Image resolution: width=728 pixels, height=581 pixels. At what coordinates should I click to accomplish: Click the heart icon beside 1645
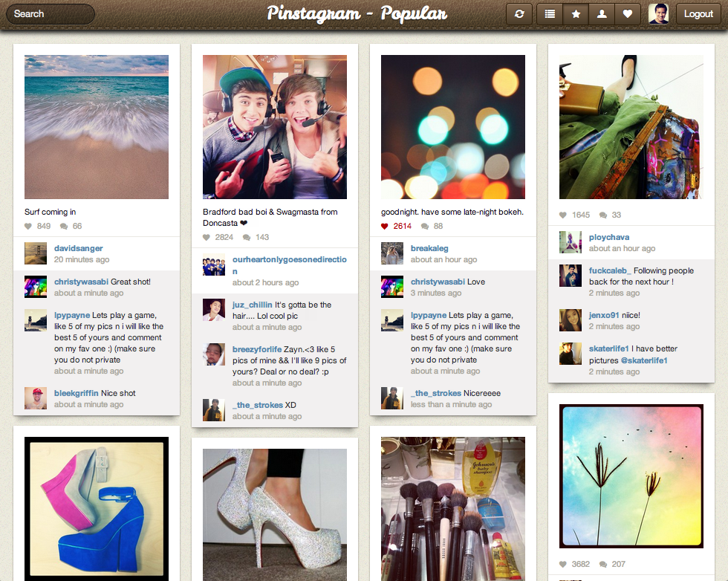coord(563,215)
